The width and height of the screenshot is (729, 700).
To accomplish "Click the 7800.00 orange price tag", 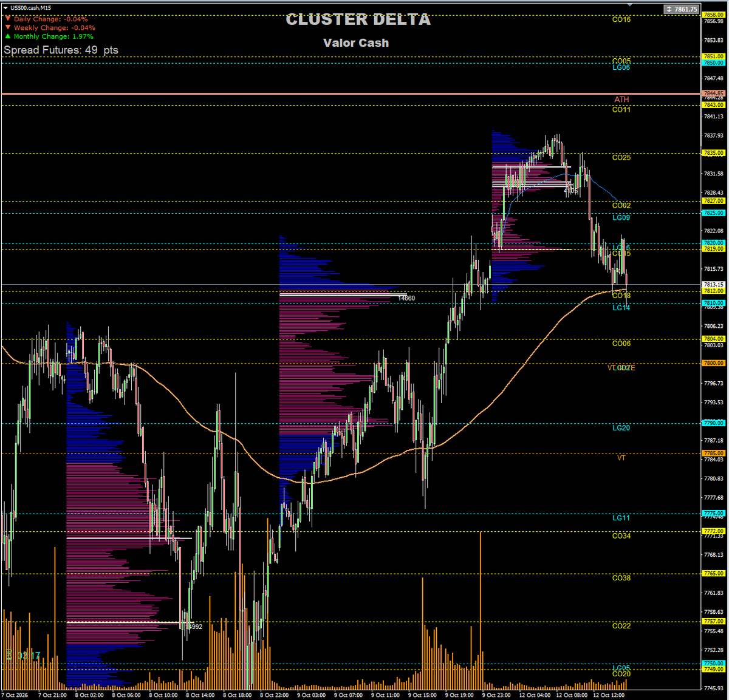I will [x=713, y=363].
